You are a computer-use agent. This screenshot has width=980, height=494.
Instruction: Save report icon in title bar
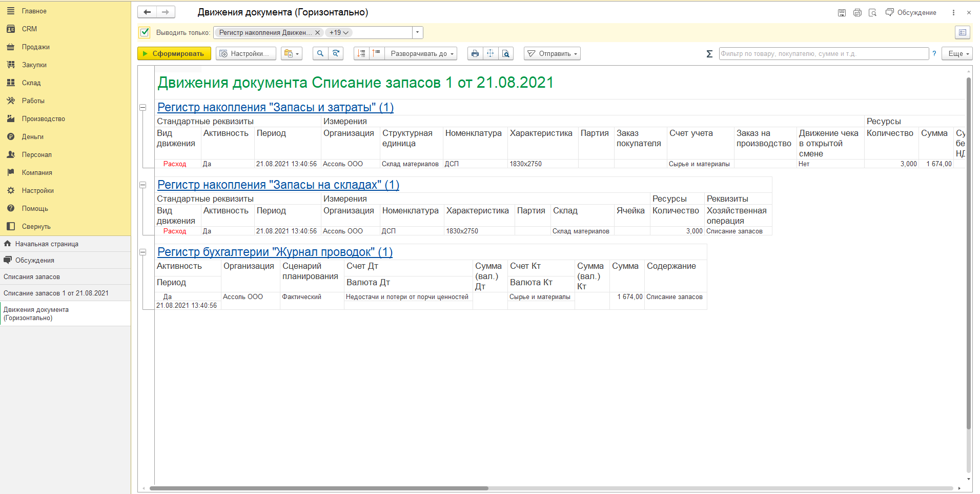coord(842,12)
